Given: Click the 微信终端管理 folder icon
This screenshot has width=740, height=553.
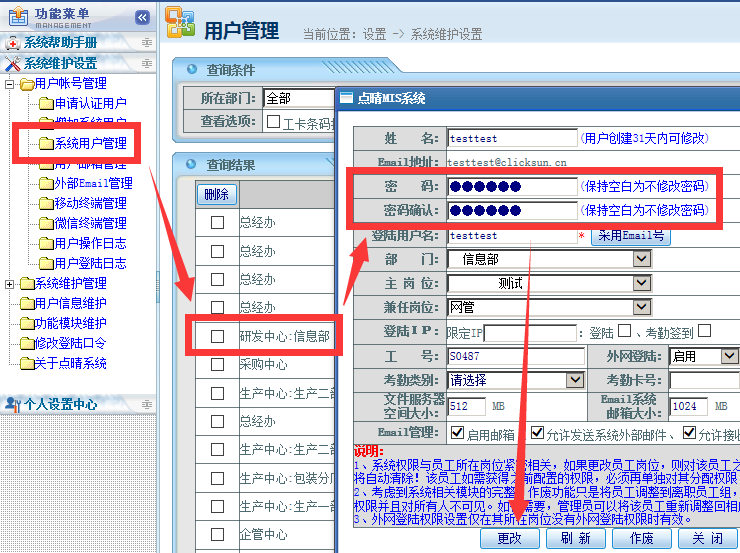Looking at the screenshot, I should click(x=45, y=224).
